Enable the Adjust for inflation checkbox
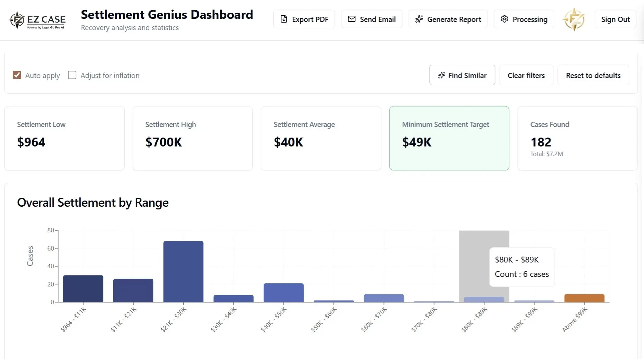The image size is (644, 359). point(72,75)
